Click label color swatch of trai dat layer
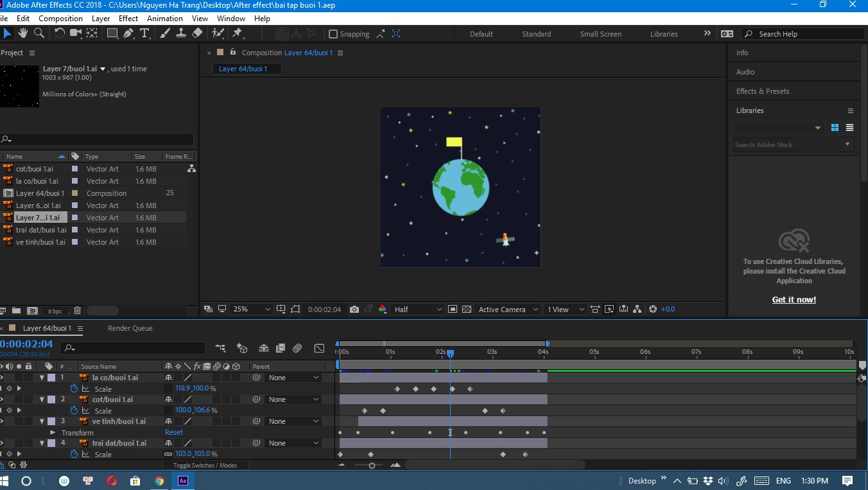Image resolution: width=868 pixels, height=490 pixels. (x=51, y=443)
